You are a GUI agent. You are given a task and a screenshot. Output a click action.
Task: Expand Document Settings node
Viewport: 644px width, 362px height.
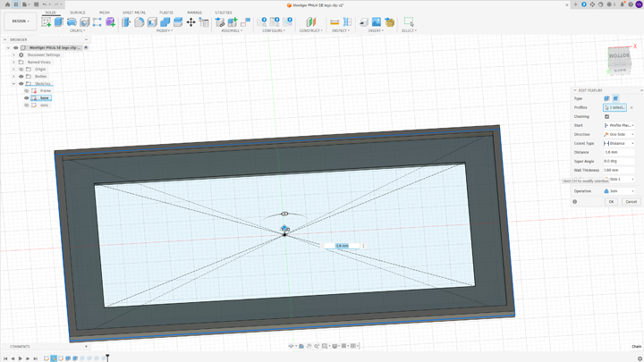point(13,55)
